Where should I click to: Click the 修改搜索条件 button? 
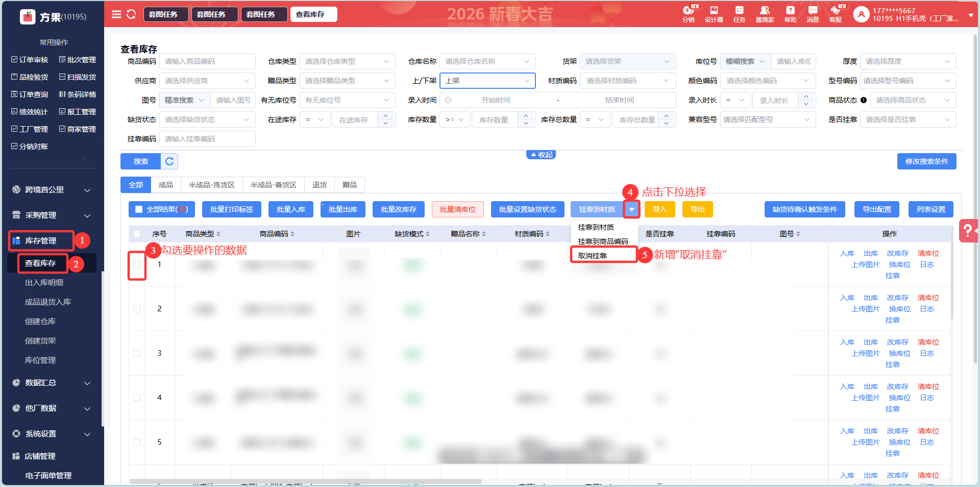[x=926, y=161]
